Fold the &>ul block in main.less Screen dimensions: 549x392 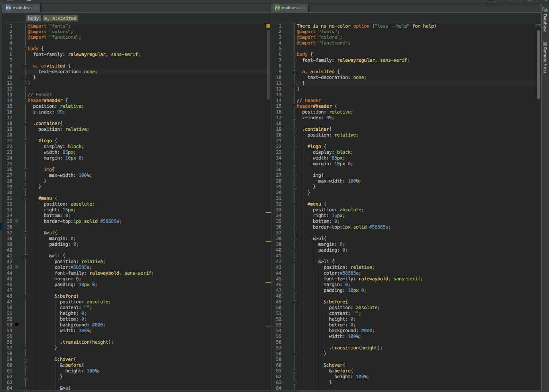25,233
